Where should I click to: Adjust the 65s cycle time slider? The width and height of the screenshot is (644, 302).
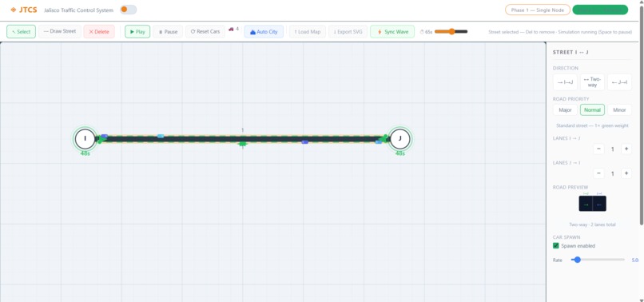click(451, 32)
